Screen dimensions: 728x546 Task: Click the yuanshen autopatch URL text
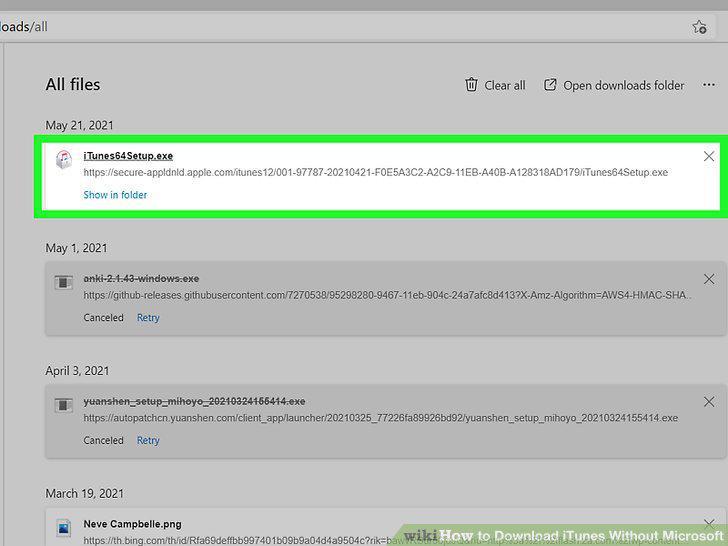[x=381, y=418]
